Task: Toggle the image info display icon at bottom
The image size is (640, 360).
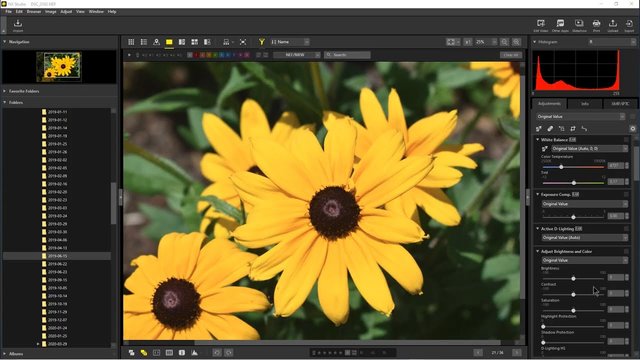Action: pyautogui.click(x=182, y=353)
